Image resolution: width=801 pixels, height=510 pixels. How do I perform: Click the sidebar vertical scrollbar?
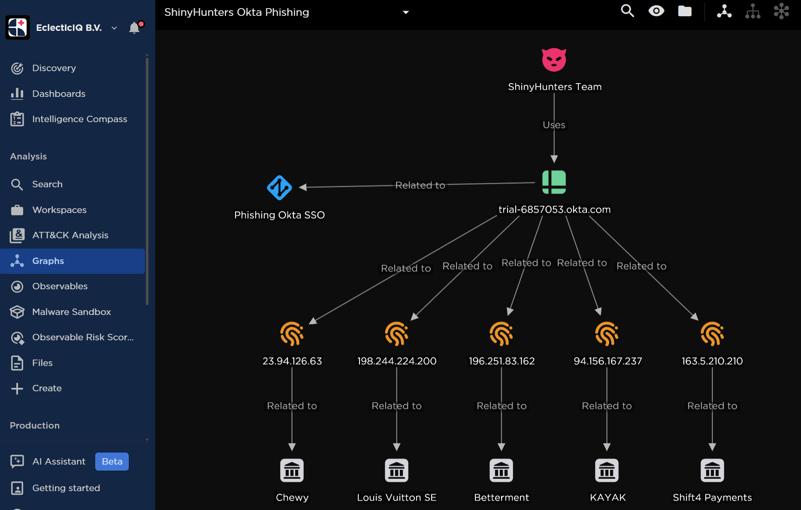click(147, 180)
